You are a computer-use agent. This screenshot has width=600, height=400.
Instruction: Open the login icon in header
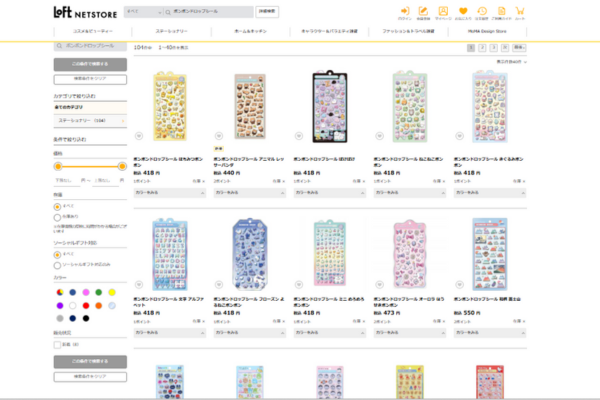coord(404,12)
